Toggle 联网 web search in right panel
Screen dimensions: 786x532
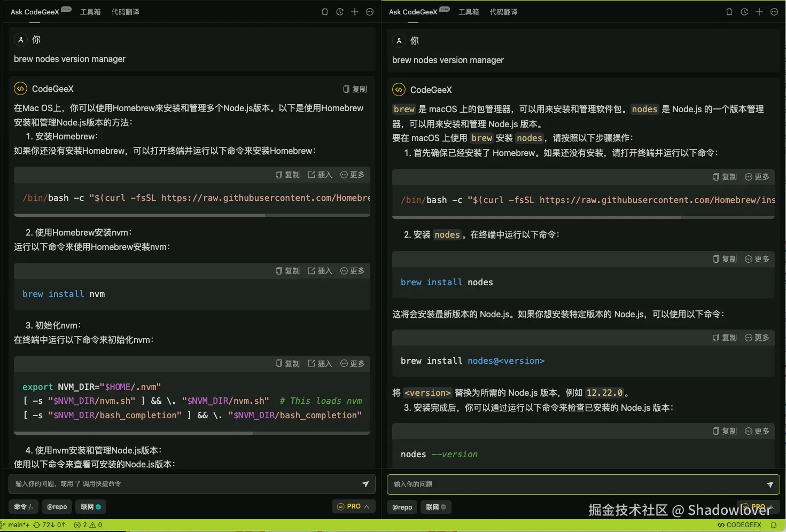436,507
